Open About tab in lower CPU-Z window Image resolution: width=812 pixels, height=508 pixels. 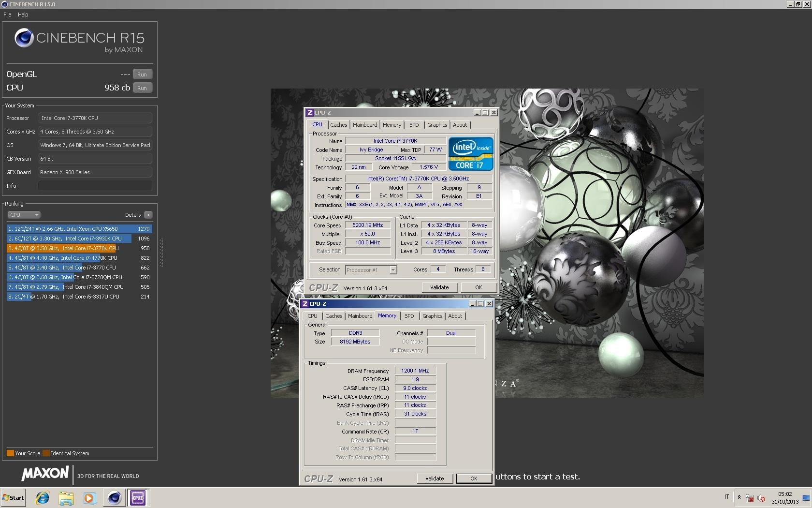[x=455, y=316]
